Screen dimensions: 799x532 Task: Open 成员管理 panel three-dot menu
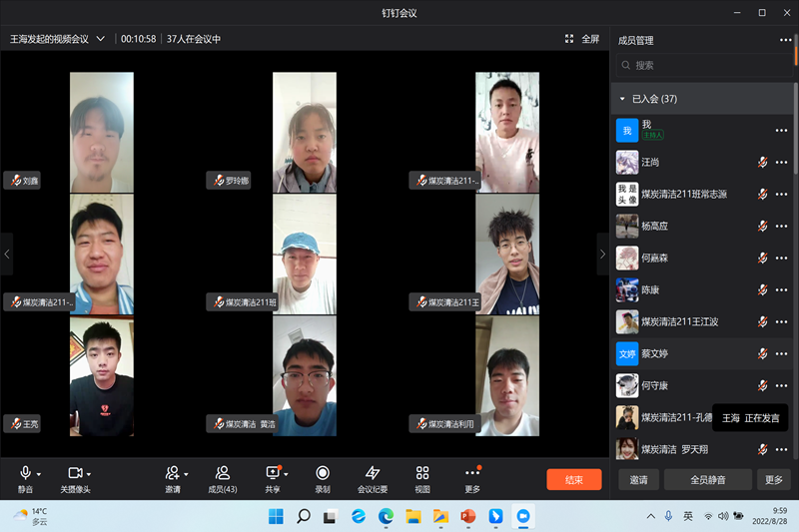click(x=785, y=40)
